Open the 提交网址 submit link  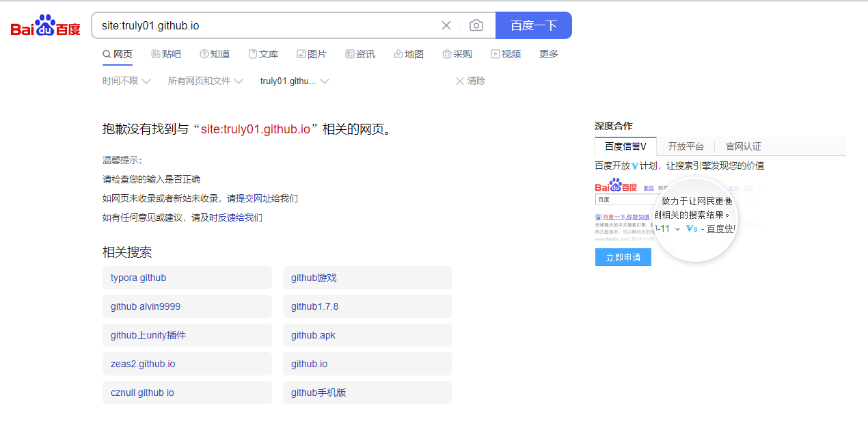254,198
